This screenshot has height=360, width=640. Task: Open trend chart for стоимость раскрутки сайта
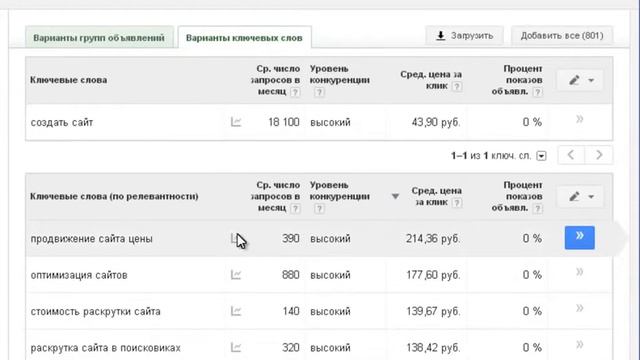[236, 311]
